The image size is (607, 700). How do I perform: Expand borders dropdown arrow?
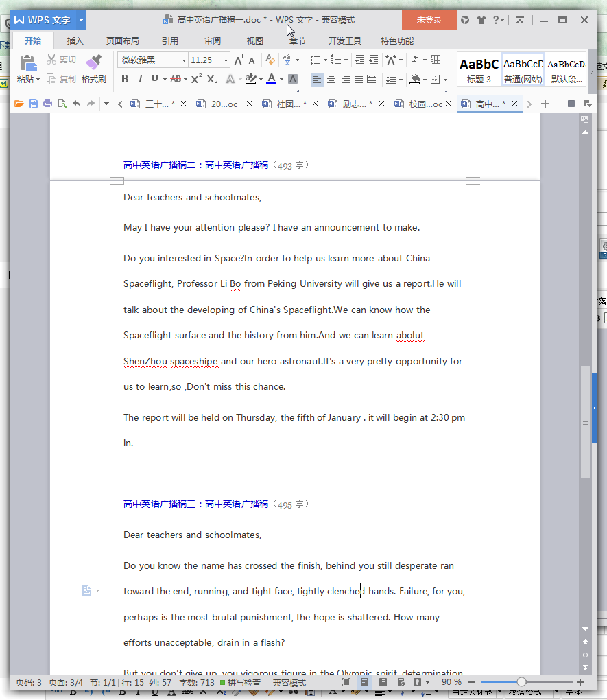445,80
